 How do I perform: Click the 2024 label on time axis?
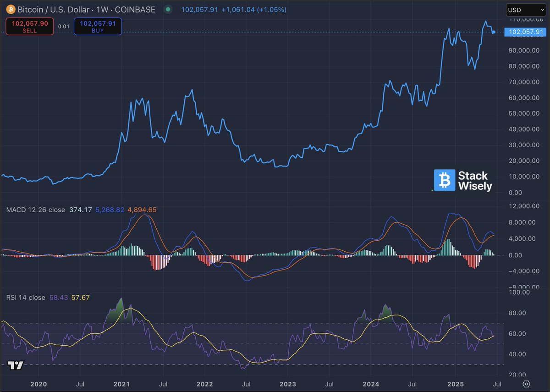tap(370, 383)
